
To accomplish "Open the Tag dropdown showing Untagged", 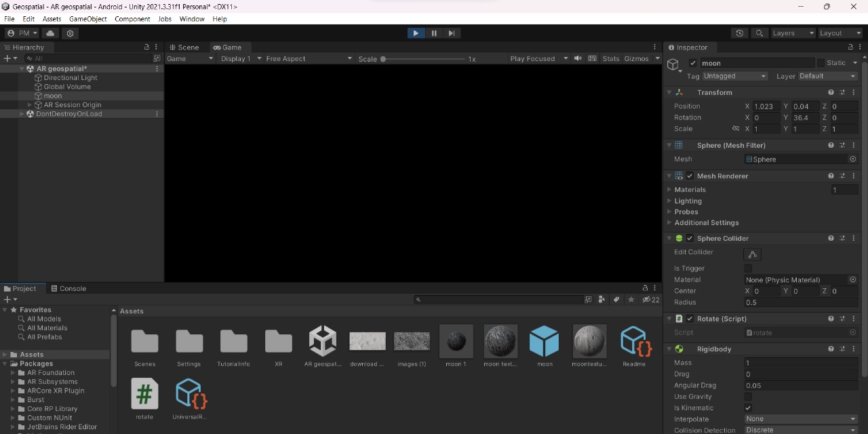I will pos(734,76).
